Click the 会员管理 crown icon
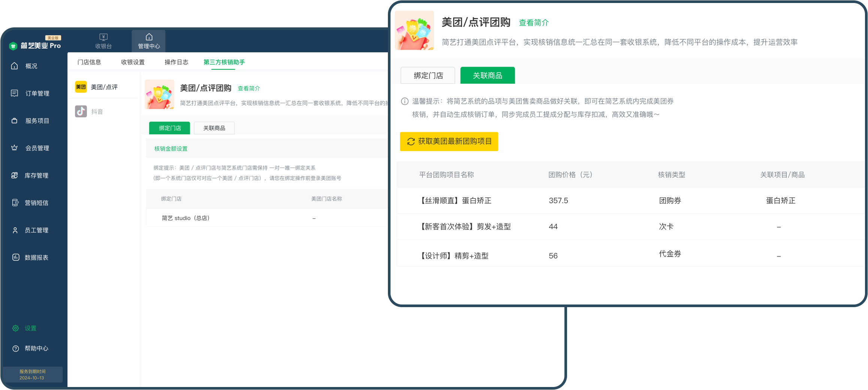Screen dimensions: 868x390 tap(15, 148)
